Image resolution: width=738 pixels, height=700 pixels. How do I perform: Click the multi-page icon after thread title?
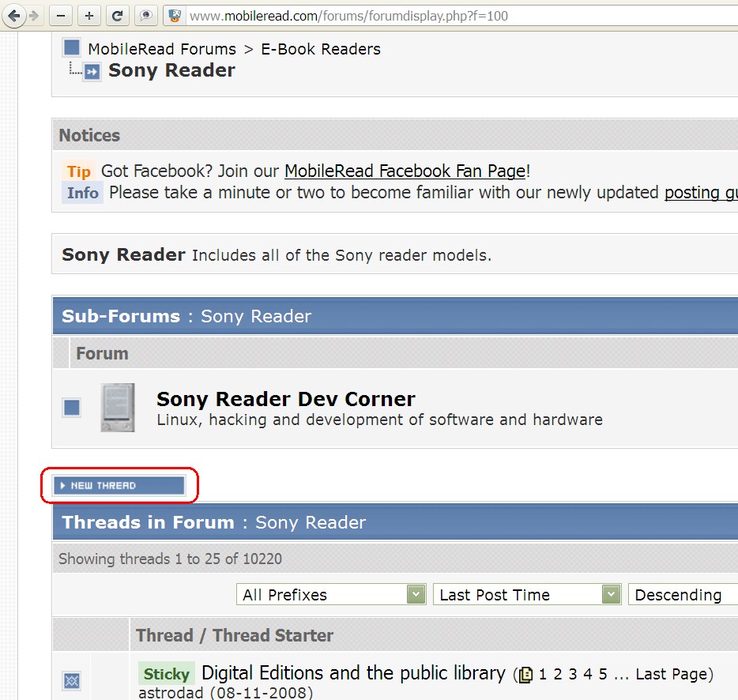point(525,675)
